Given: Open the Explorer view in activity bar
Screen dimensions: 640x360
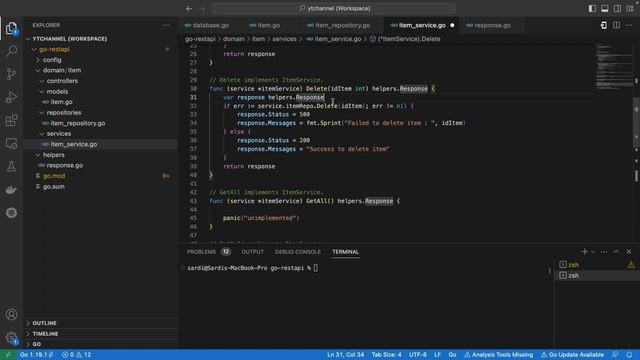Looking at the screenshot, I should pos(11,28).
